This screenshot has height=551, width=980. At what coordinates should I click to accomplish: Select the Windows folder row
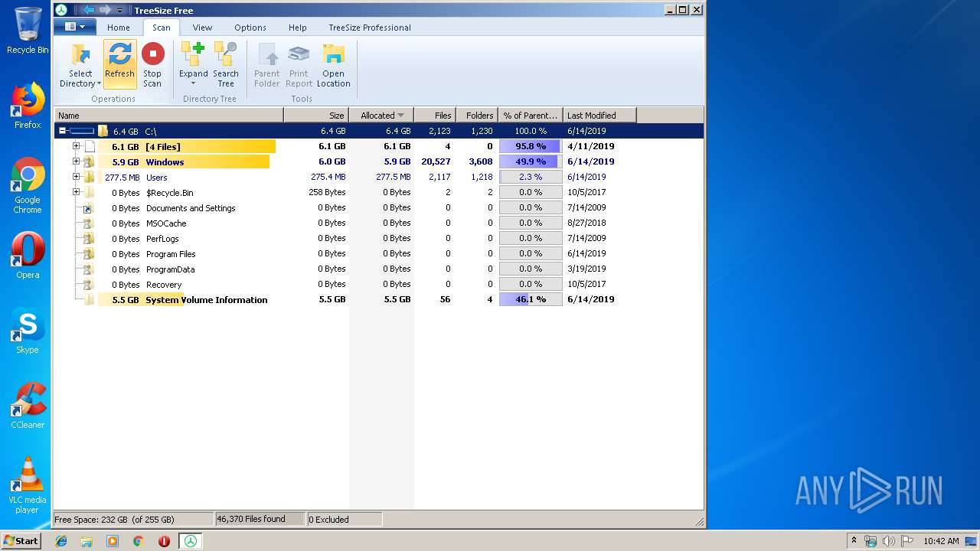(379, 161)
